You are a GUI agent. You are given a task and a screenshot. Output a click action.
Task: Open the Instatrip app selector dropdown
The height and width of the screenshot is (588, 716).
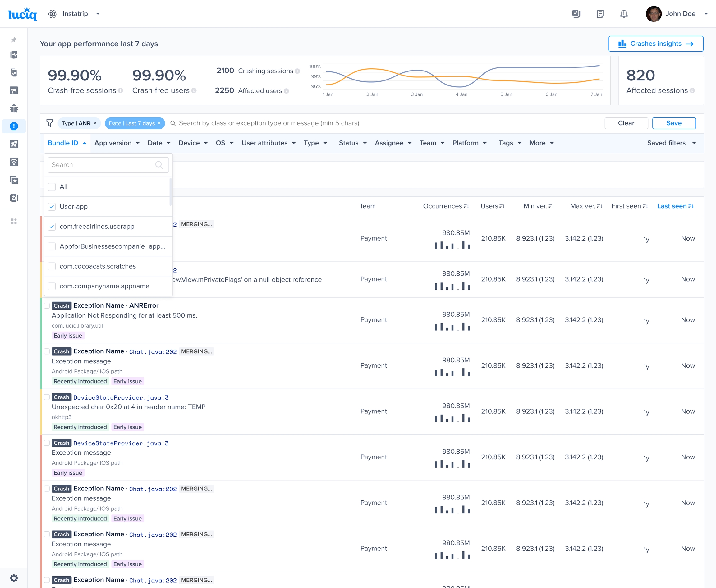[75, 14]
